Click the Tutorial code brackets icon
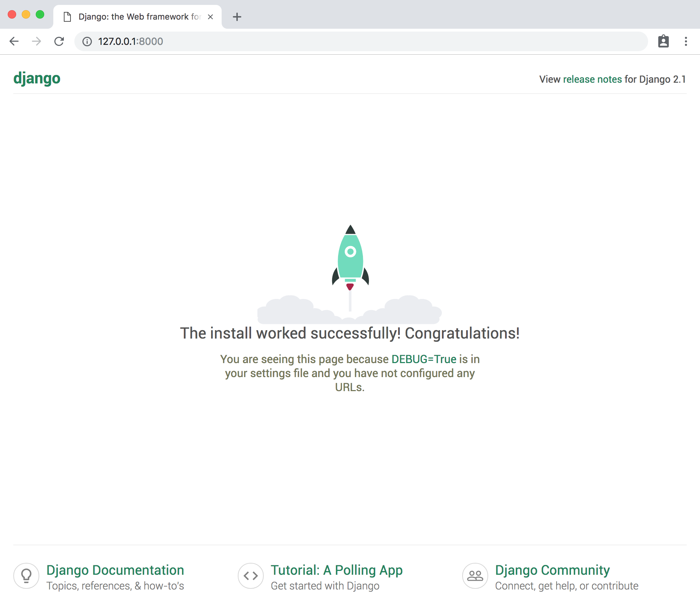Image resolution: width=700 pixels, height=607 pixels. coord(250,576)
